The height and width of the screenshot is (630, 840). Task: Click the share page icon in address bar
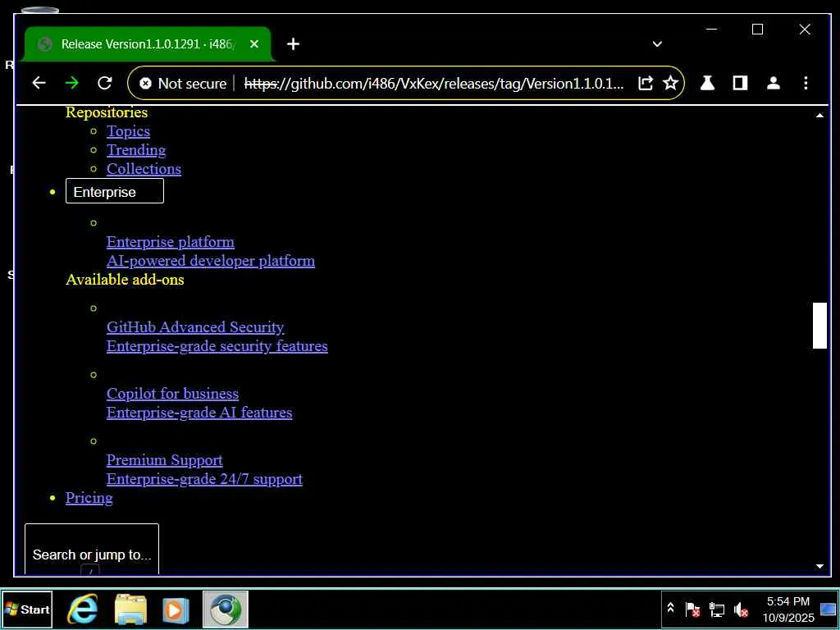click(x=646, y=83)
